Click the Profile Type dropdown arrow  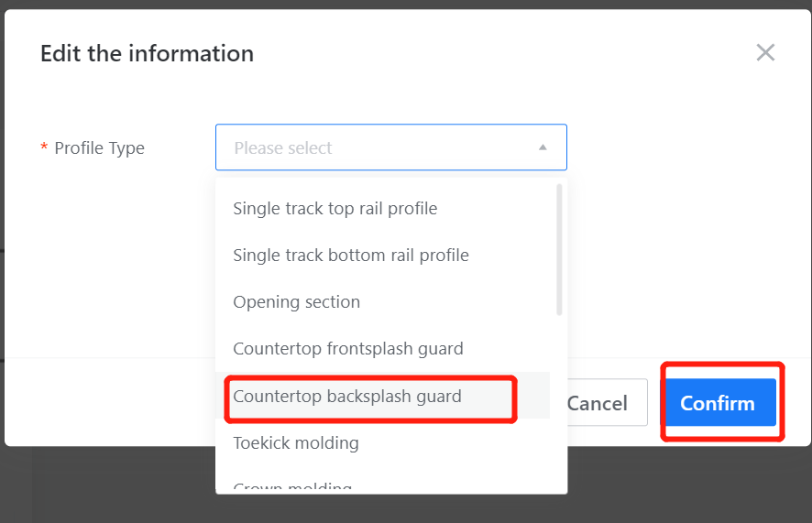coord(543,147)
